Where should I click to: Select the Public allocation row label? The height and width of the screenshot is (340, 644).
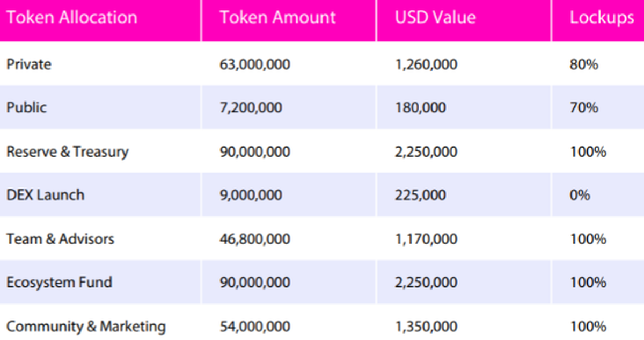click(26, 107)
